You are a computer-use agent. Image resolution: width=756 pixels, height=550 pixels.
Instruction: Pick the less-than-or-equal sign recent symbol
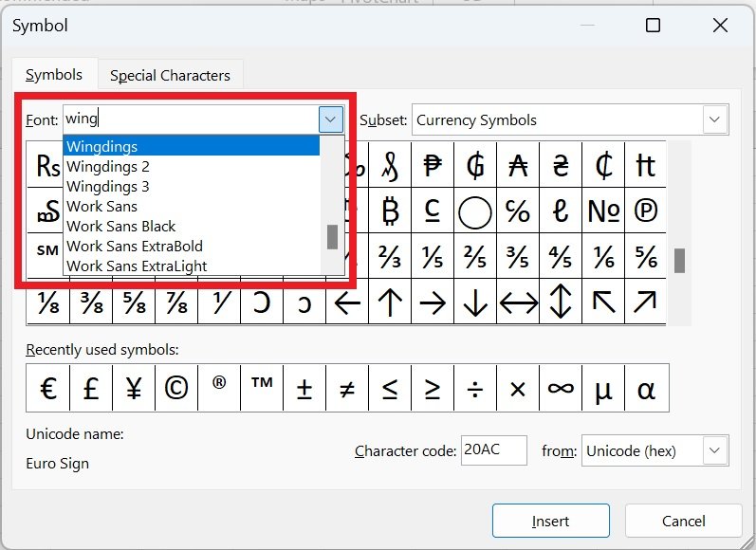pyautogui.click(x=390, y=388)
